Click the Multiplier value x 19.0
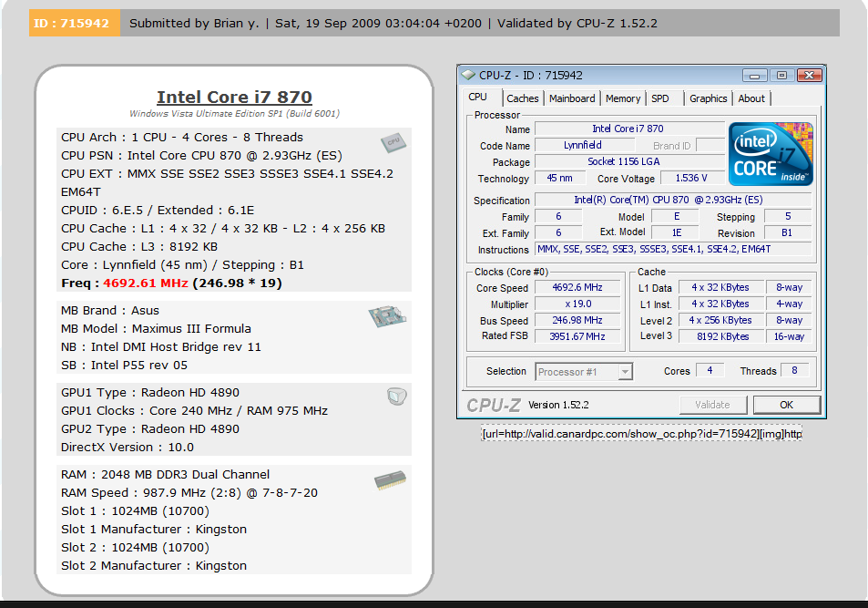Screen dimensions: 868x608 [577, 304]
